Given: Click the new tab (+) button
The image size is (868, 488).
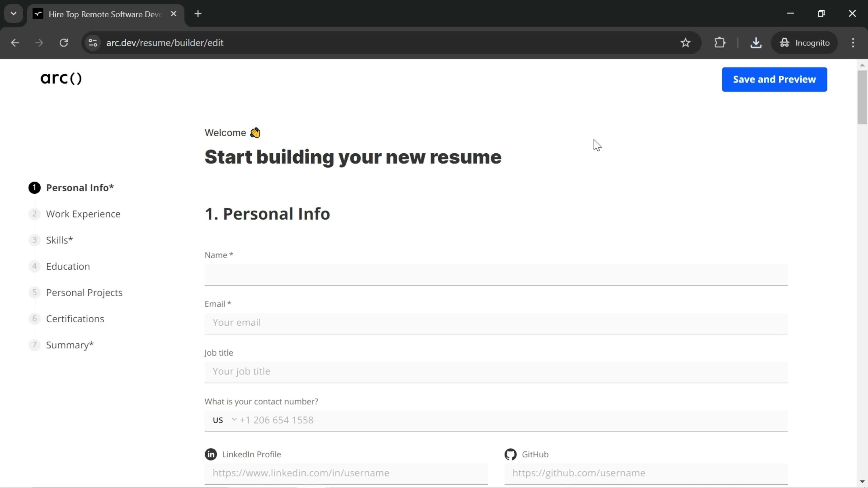Looking at the screenshot, I should click(198, 14).
